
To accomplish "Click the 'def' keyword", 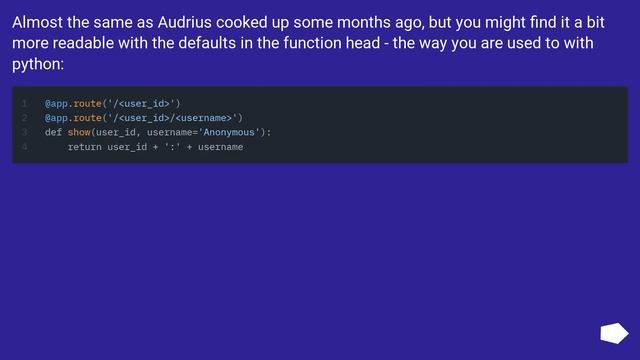I will [53, 132].
